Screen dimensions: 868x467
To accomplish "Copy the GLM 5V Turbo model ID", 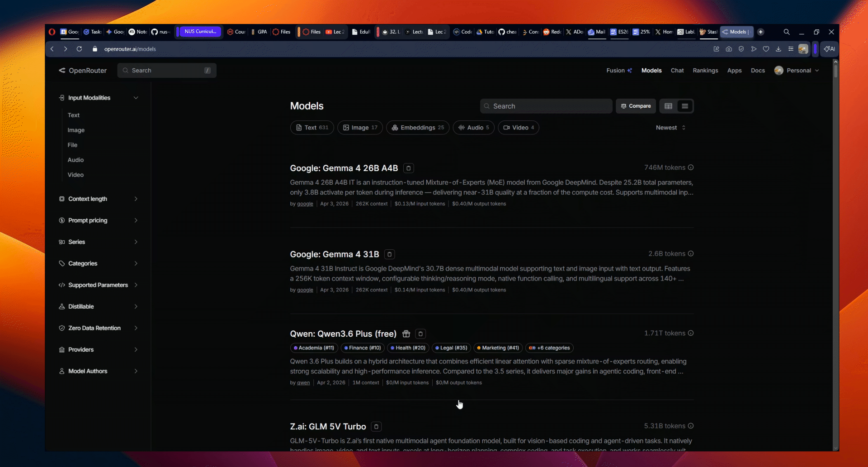I will [x=376, y=427].
